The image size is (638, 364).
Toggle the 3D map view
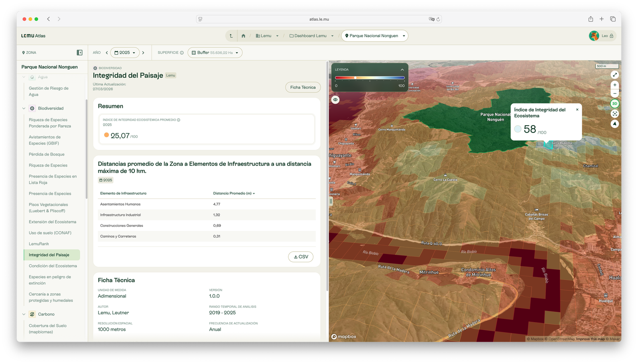615,104
